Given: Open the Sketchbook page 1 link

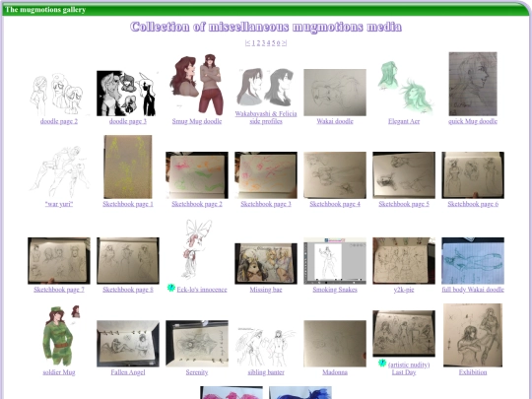Looking at the screenshot, I should (x=128, y=204).
